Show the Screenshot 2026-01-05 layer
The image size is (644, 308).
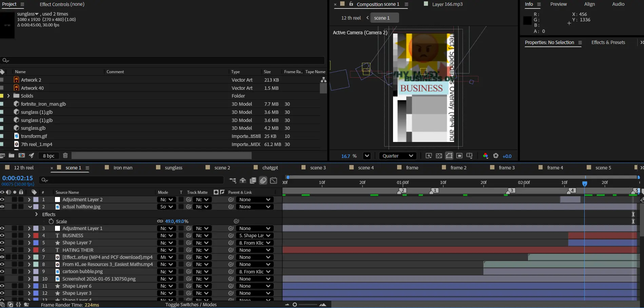(2, 279)
